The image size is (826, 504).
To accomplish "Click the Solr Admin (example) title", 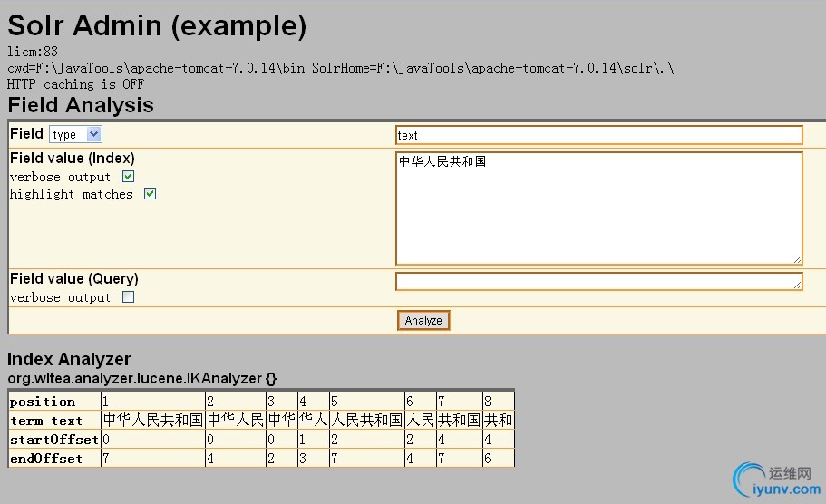I will point(157,25).
